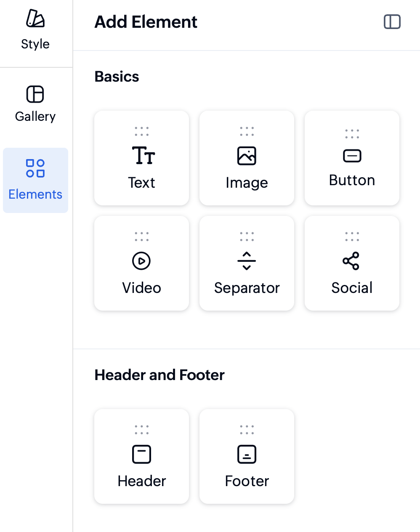The image size is (420, 532).
Task: Click the Footer label text
Action: coord(247,481)
